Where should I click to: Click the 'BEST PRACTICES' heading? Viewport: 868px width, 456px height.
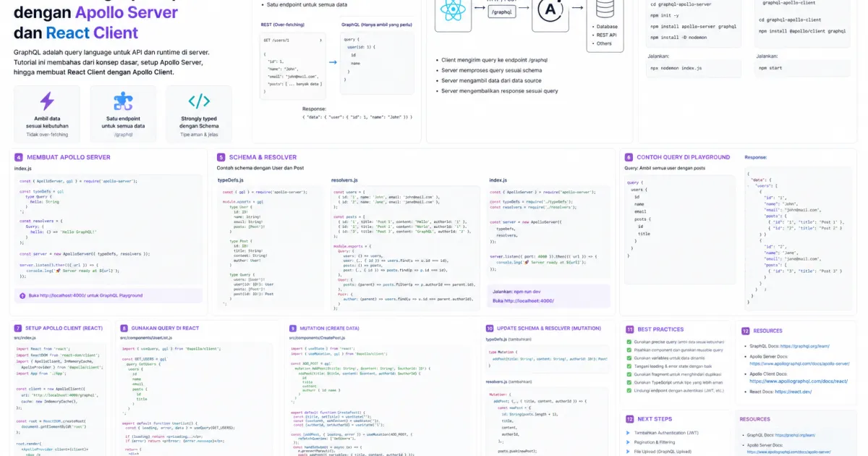(660, 329)
